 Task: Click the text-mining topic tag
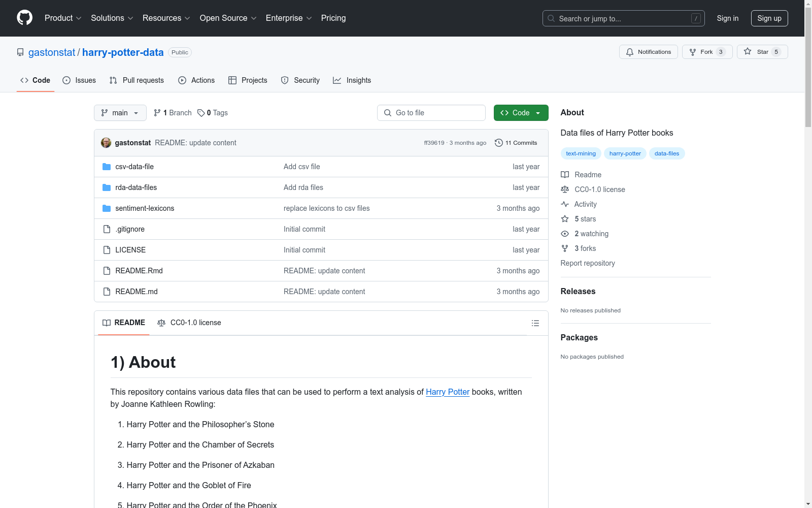coord(581,153)
